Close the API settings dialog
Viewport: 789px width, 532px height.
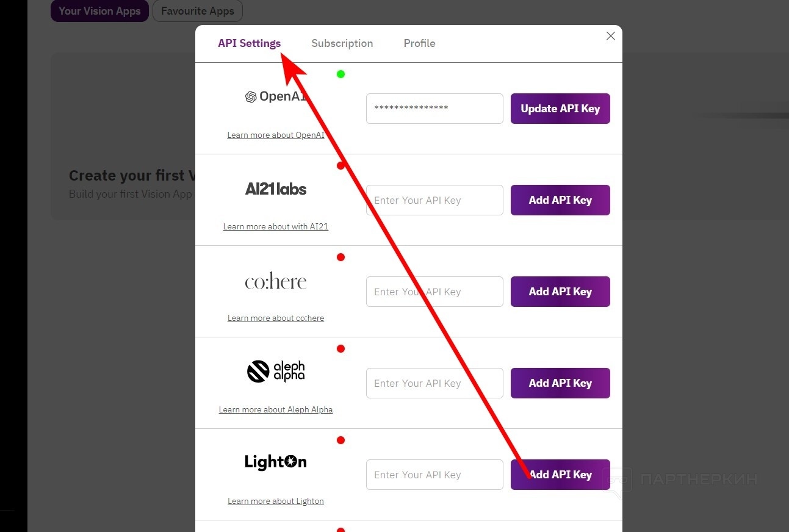(610, 36)
